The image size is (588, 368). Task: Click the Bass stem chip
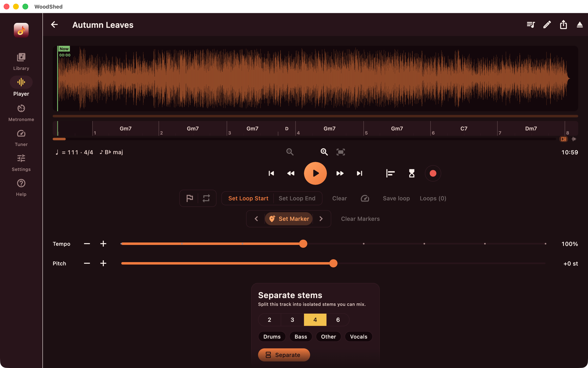301,337
